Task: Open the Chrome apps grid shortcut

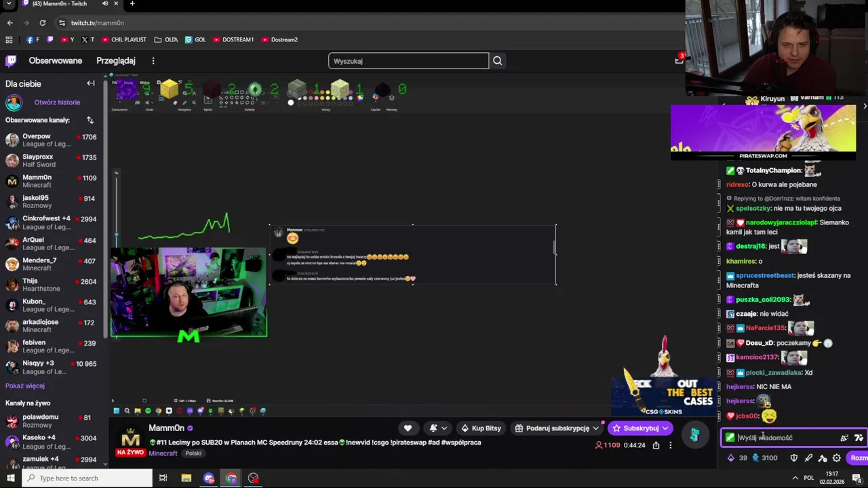Action: coord(9,40)
